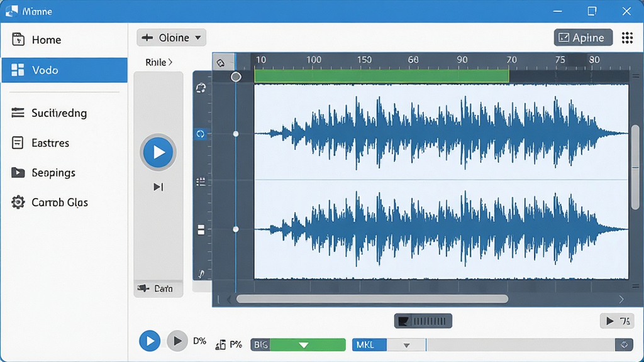Click the green selection bar above the waveform
Viewport: 644px width, 362px height.
[x=382, y=76]
